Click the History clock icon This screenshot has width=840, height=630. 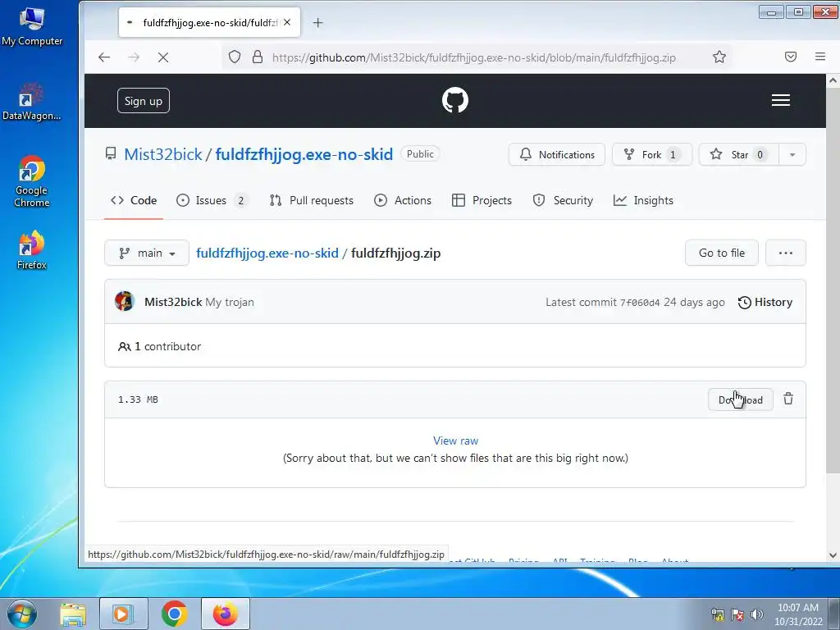[744, 302]
